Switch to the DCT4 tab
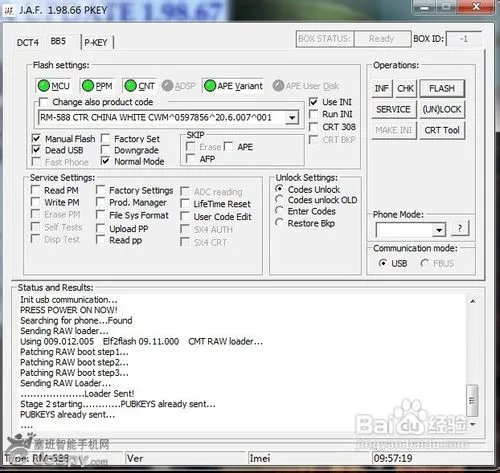 point(28,43)
